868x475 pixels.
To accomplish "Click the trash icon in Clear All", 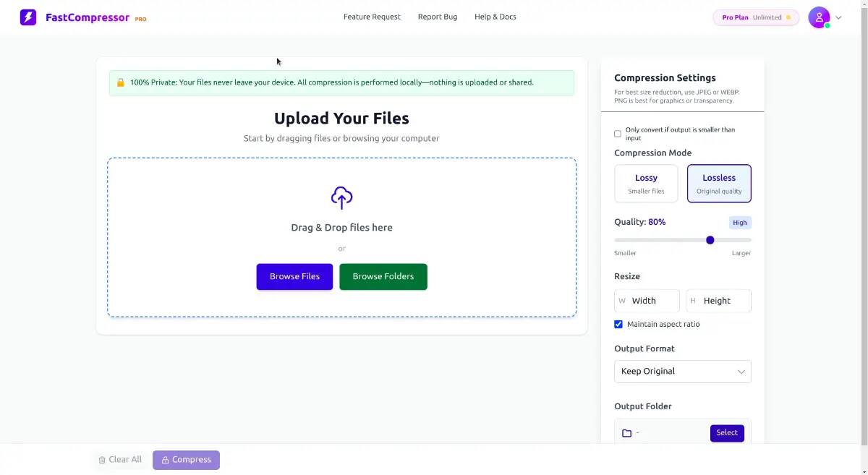I will (x=102, y=460).
